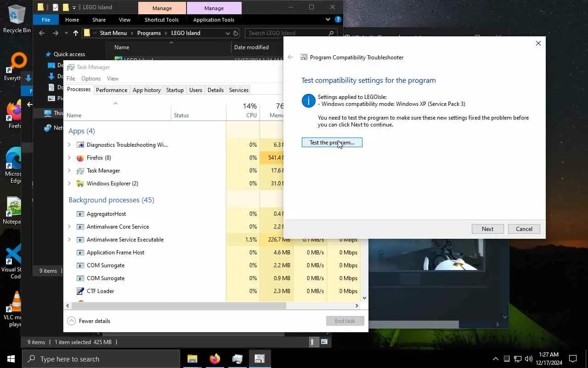This screenshot has width=588, height=368.
Task: Expand the Explorer ribbon chevron
Action: (328, 20)
